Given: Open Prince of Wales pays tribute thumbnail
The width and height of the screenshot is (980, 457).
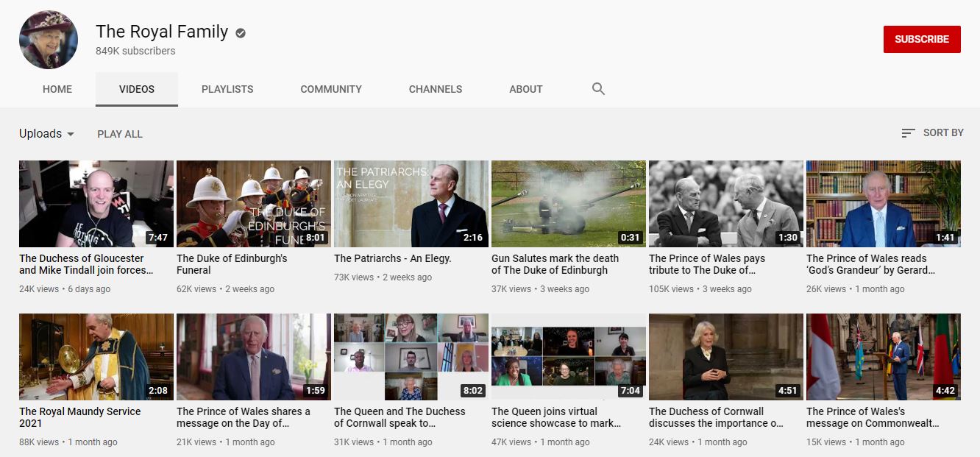Looking at the screenshot, I should (726, 204).
